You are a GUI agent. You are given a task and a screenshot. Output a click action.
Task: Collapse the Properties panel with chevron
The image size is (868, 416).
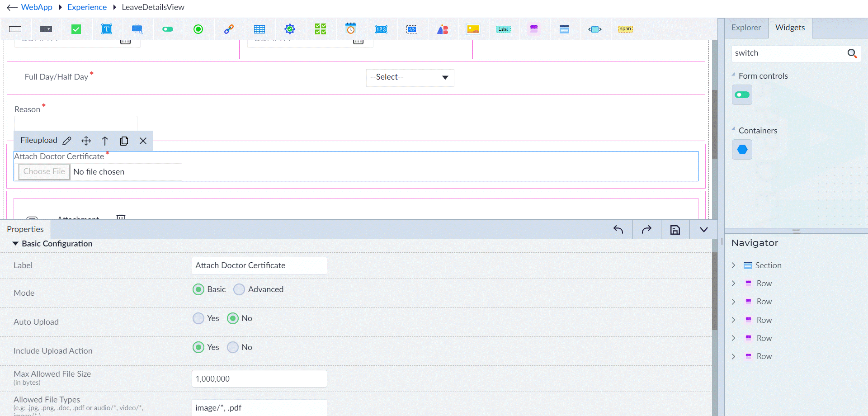pos(703,230)
